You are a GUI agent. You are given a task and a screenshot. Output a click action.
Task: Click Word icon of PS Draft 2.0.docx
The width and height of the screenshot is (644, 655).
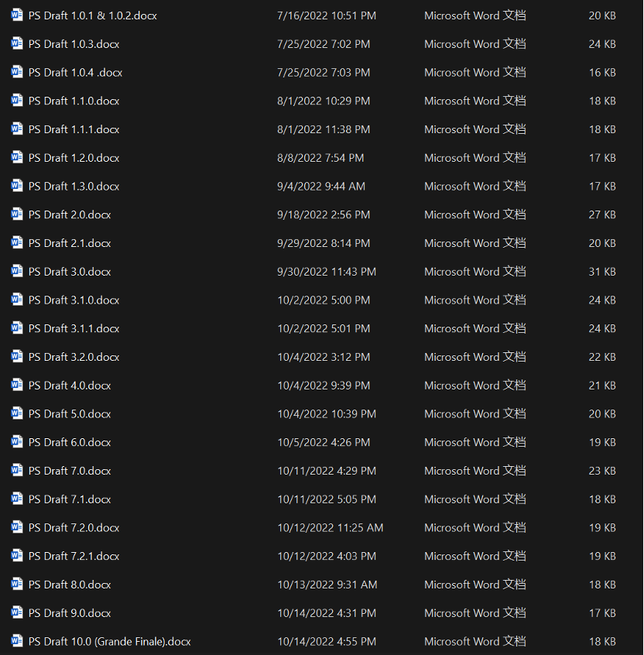pyautogui.click(x=17, y=214)
